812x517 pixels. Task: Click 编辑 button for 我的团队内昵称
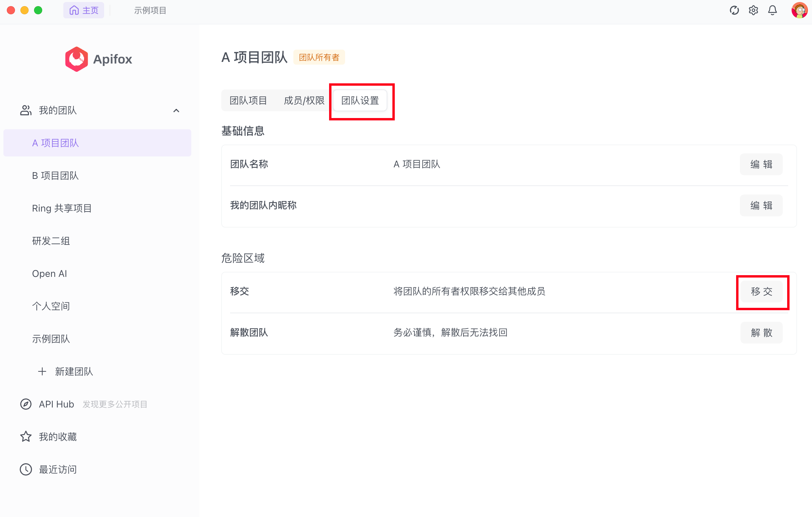coord(761,206)
